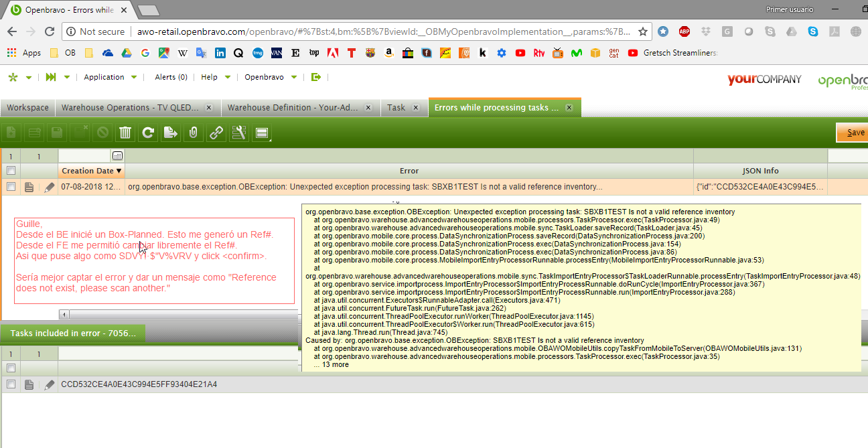
Task: Click the Export to spreadsheet icon
Action: [171, 133]
